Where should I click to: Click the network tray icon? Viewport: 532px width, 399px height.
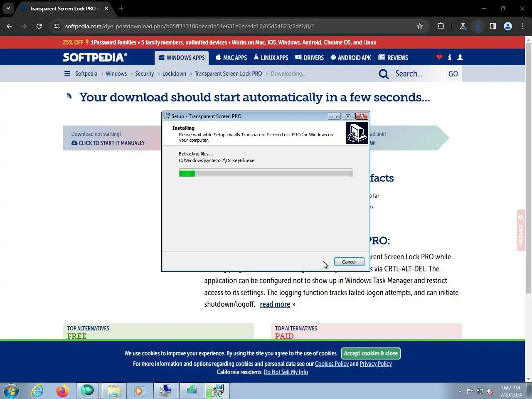pyautogui.click(x=480, y=391)
